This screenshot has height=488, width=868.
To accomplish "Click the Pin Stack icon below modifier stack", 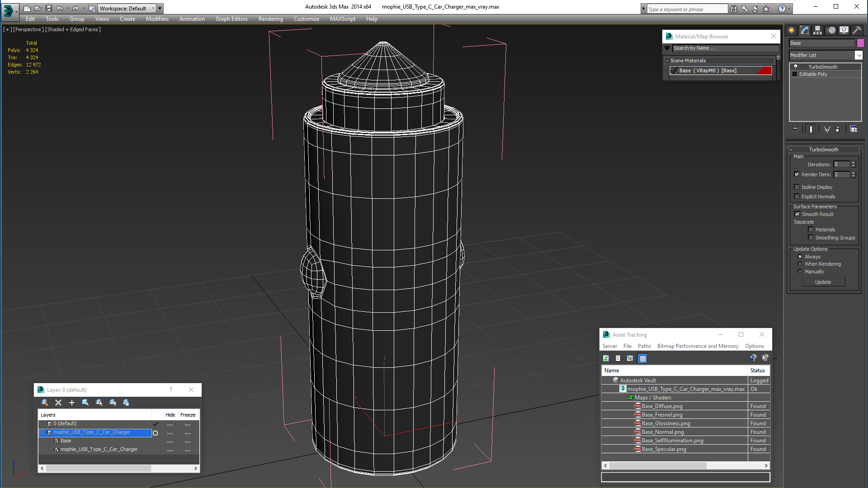I will [x=795, y=129].
